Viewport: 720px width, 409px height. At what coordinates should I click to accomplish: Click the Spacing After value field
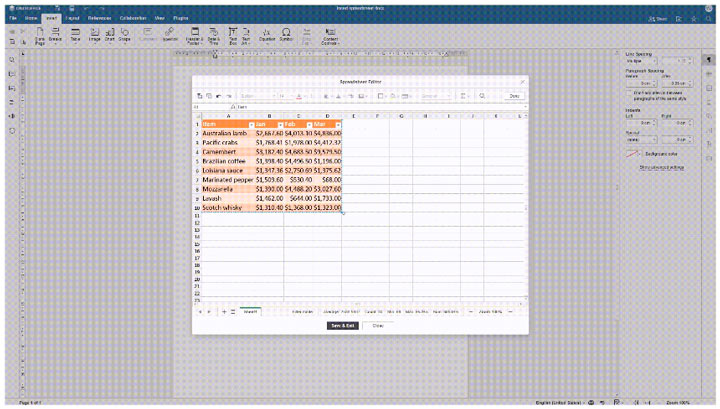678,84
